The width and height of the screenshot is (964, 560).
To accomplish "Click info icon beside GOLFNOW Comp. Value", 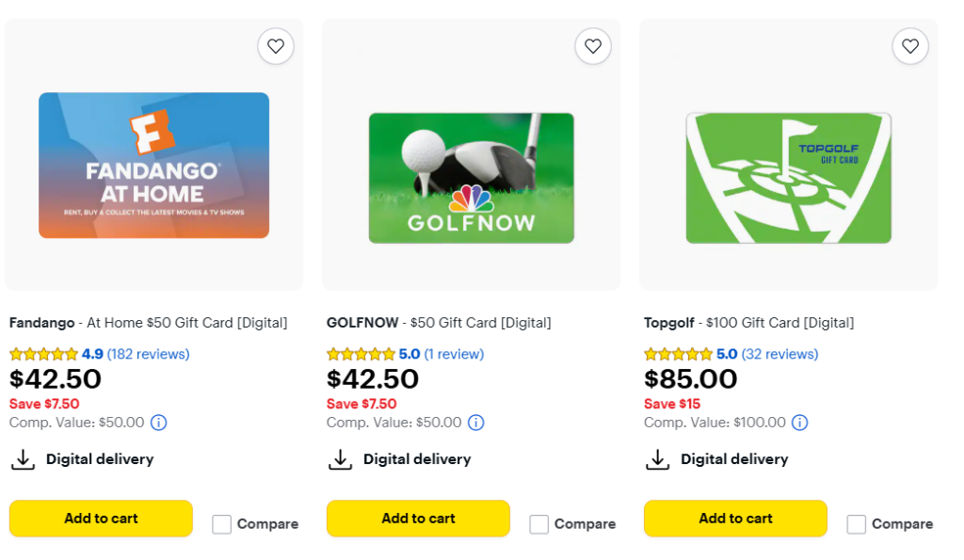I will point(476,423).
